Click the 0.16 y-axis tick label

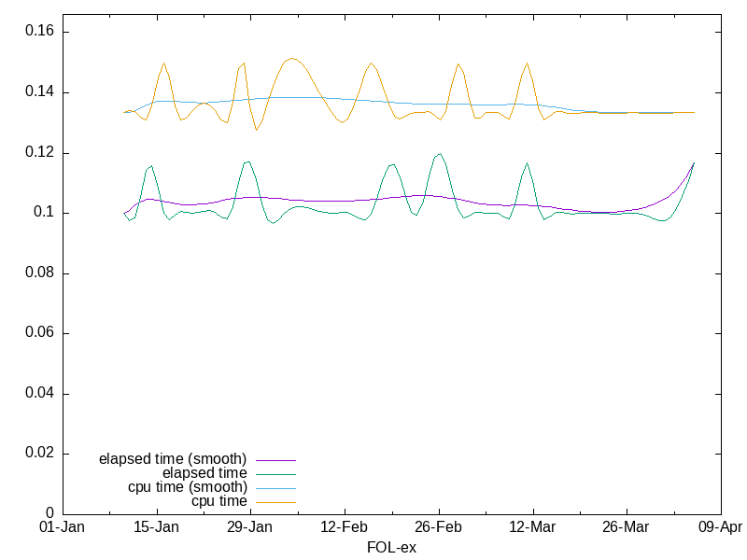40,32
